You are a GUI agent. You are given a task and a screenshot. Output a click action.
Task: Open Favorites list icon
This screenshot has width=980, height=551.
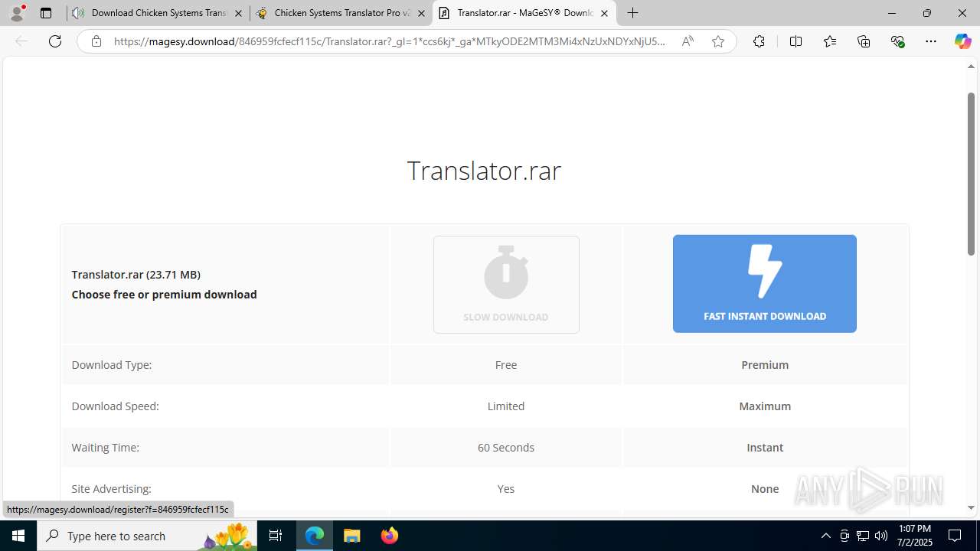pyautogui.click(x=830, y=41)
